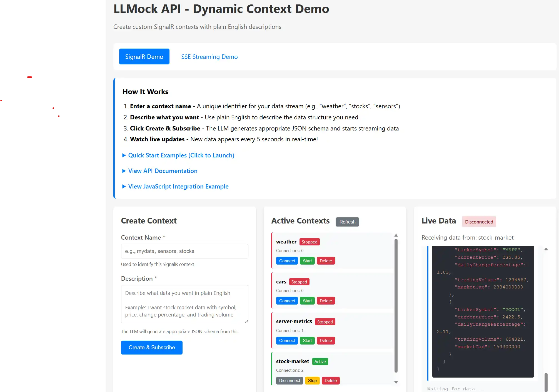Delete the server-metrics context
This screenshot has width=559, height=392.
pyautogui.click(x=326, y=341)
